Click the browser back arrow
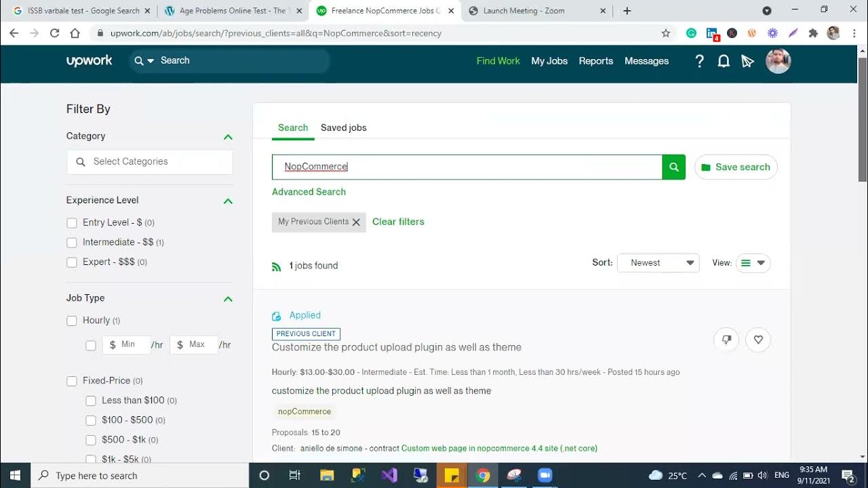The image size is (868, 488). [14, 33]
